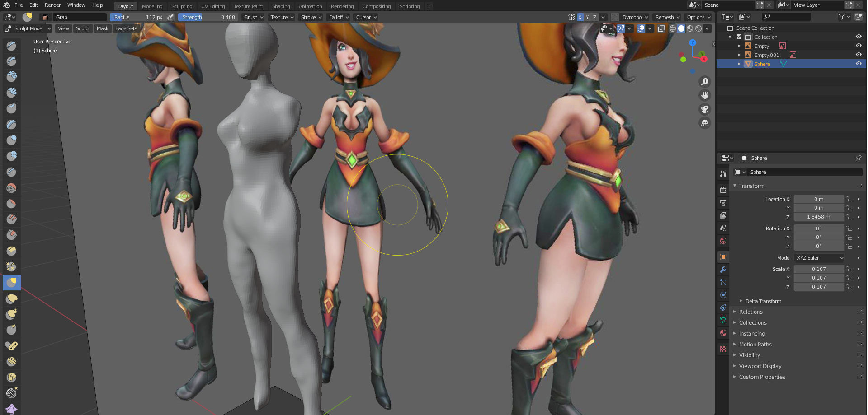Switch to the UV Editing workspace tab
The image size is (868, 415).
pos(213,6)
